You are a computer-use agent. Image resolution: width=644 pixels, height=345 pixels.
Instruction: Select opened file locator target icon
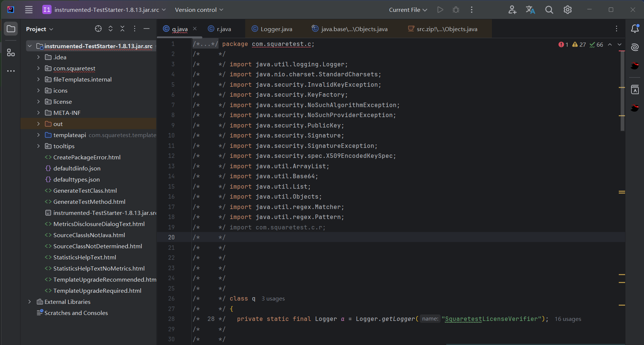point(98,29)
